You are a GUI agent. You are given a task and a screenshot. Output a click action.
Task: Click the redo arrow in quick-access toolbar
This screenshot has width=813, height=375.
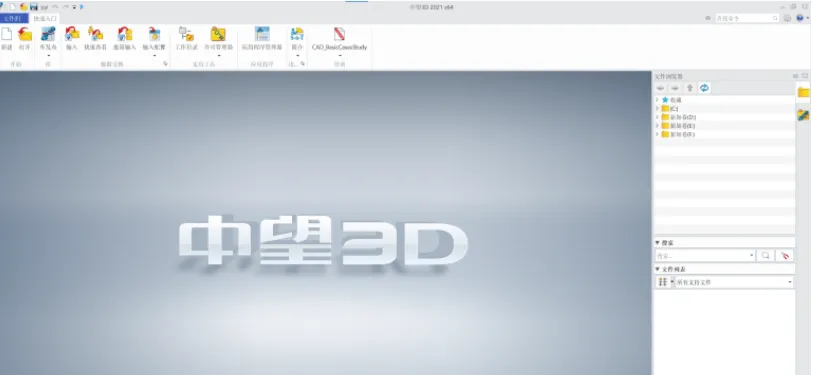click(x=65, y=7)
